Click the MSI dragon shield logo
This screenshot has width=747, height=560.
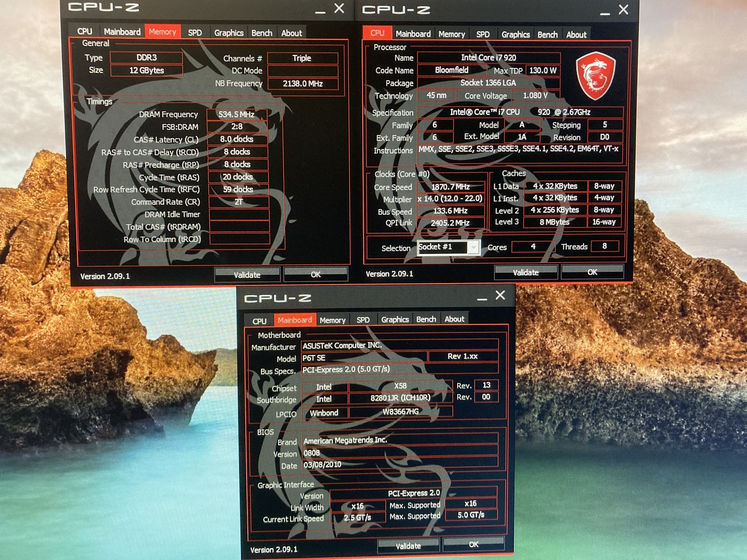(596, 75)
